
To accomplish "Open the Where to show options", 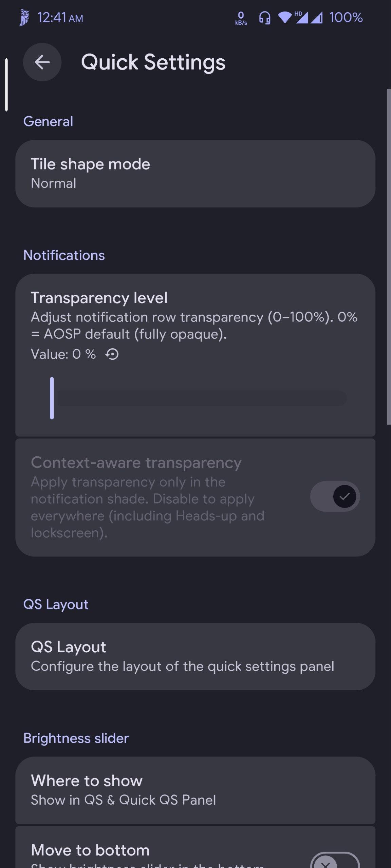I will click(195, 790).
